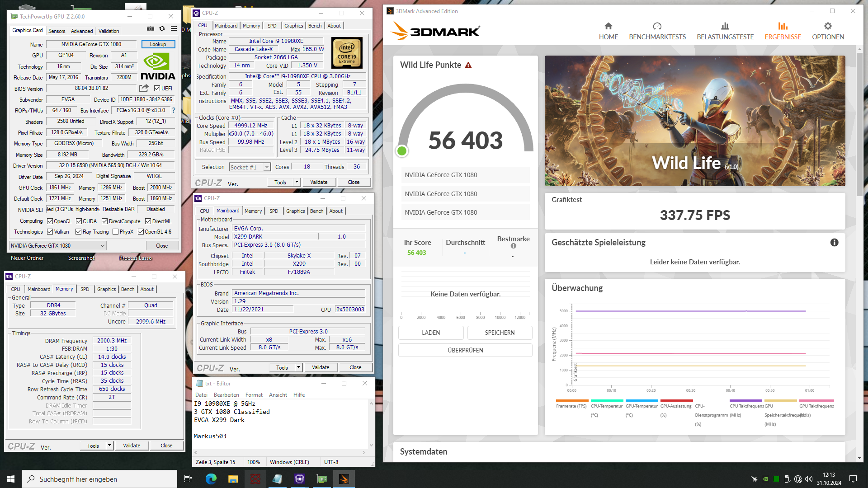Switch to 3DMark taskbar icon
Viewport: 868px width, 488px height.
[x=344, y=479]
